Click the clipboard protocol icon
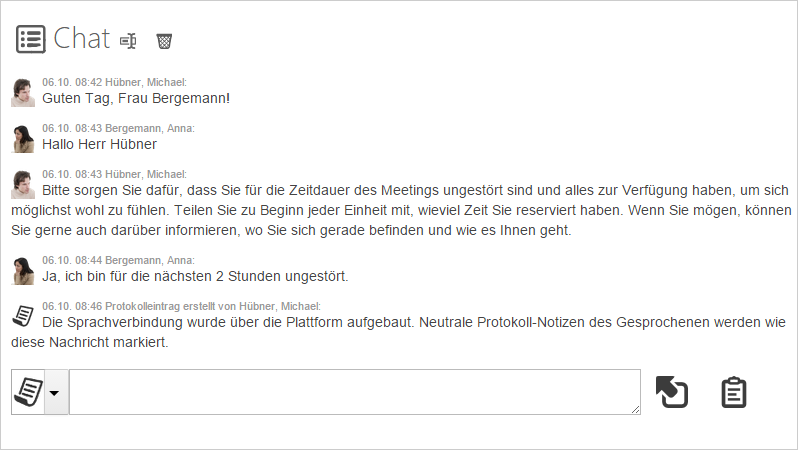The height and width of the screenshot is (450, 798). point(734,392)
